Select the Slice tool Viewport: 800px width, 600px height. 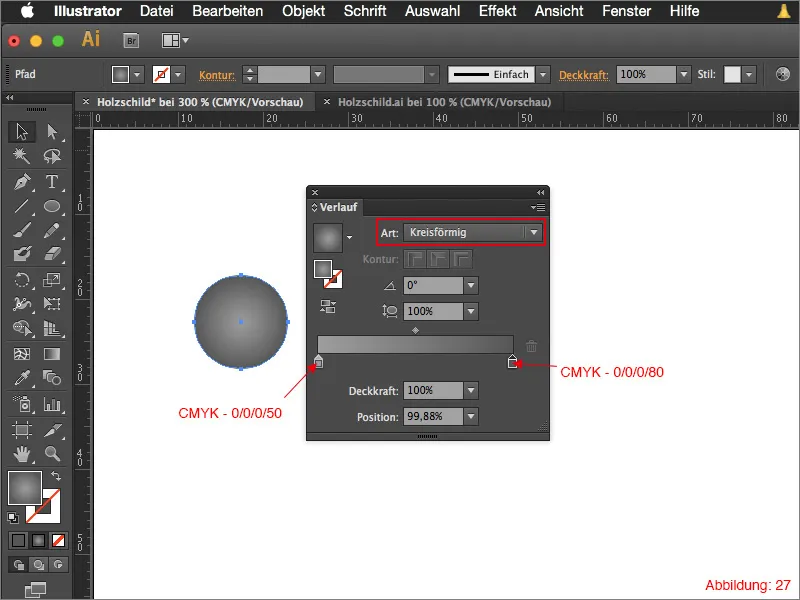pos(52,430)
